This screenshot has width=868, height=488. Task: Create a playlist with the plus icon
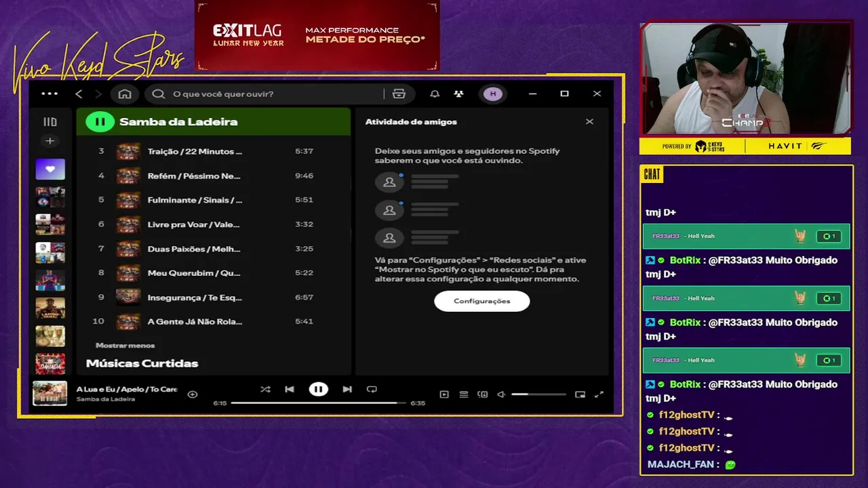[50, 141]
